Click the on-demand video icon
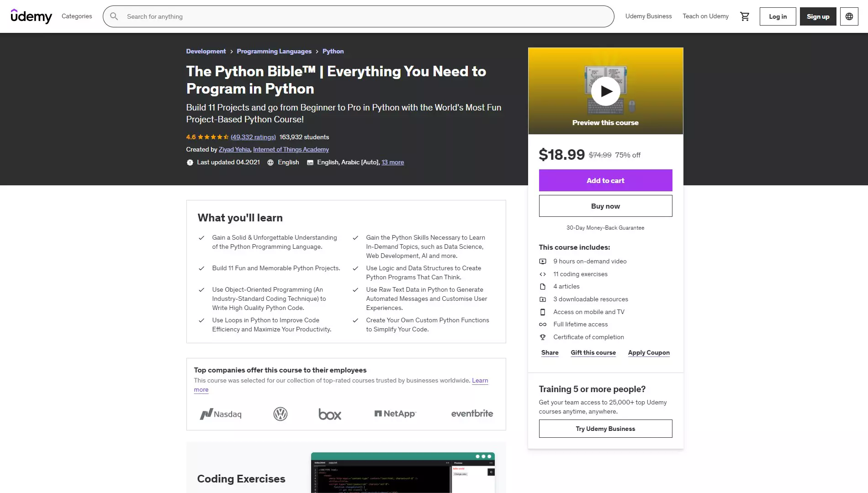The height and width of the screenshot is (493, 868). [x=543, y=262]
